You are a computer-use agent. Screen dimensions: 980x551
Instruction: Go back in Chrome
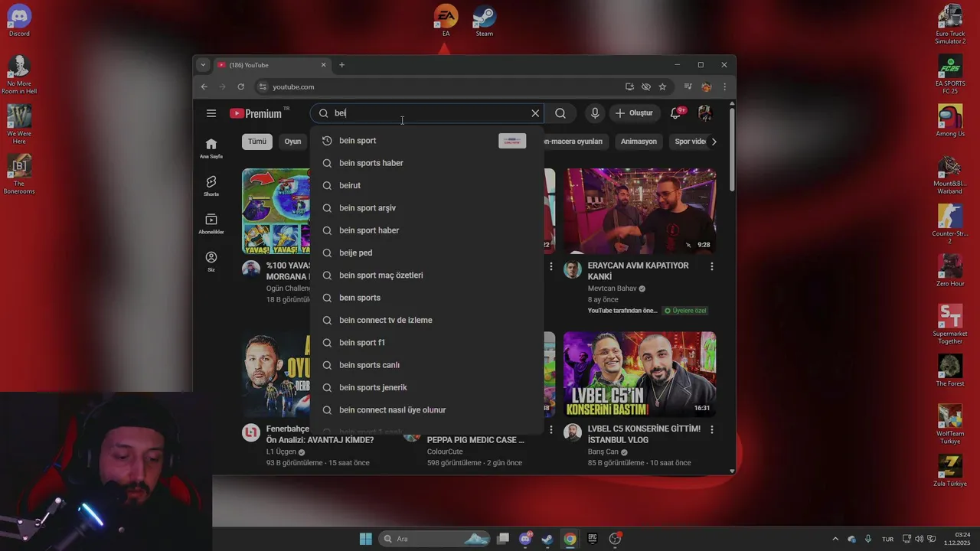(x=204, y=87)
